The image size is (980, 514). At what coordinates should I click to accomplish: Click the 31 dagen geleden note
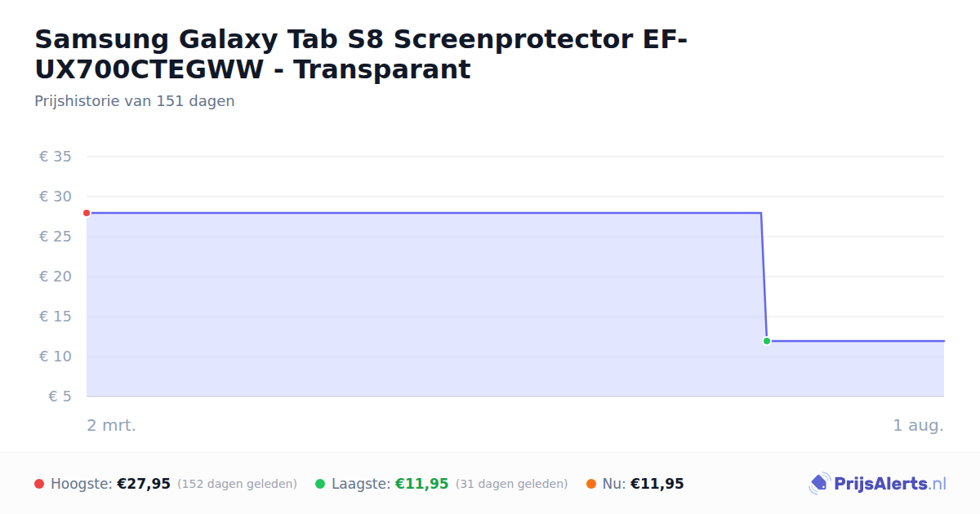512,484
